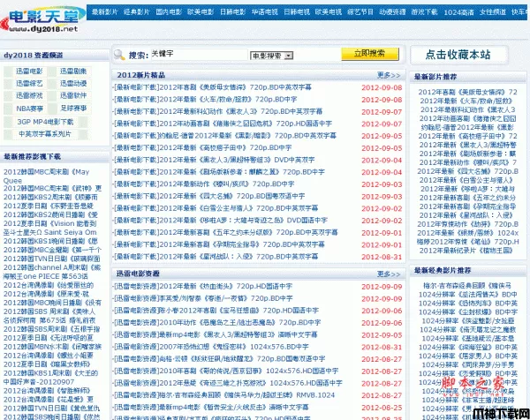Open the 经典影片 nav menu item
The image size is (530, 420).
click(x=137, y=11)
